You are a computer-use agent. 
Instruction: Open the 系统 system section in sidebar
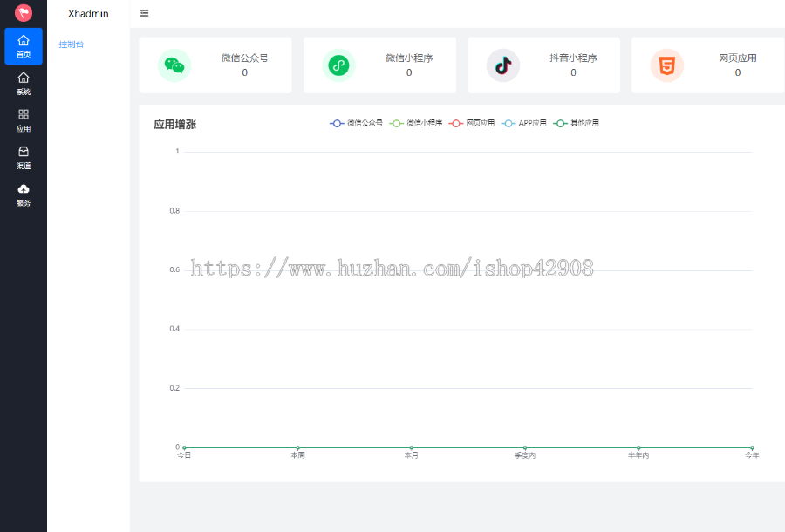pos(24,84)
